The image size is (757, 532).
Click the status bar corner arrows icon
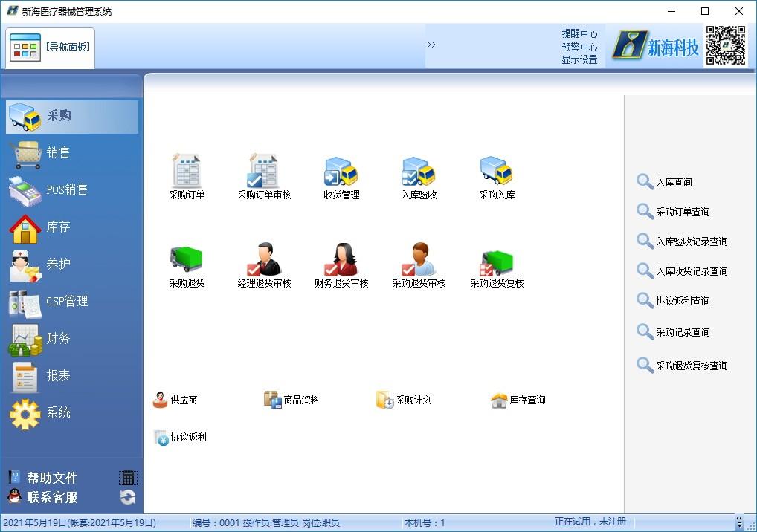click(739, 523)
